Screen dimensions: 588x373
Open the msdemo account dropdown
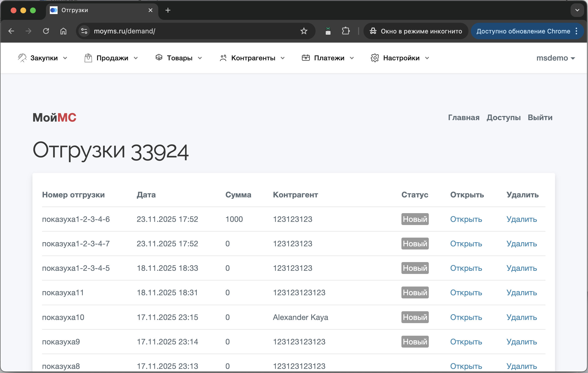tap(556, 58)
